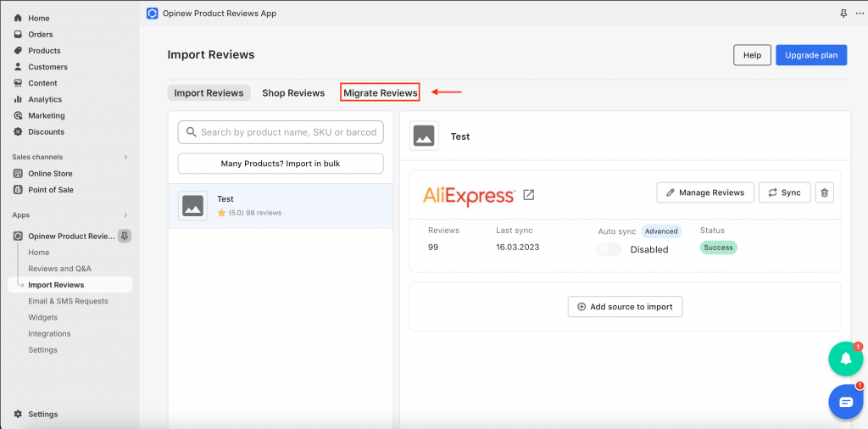The height and width of the screenshot is (429, 868).
Task: Open the Content section
Action: point(42,83)
